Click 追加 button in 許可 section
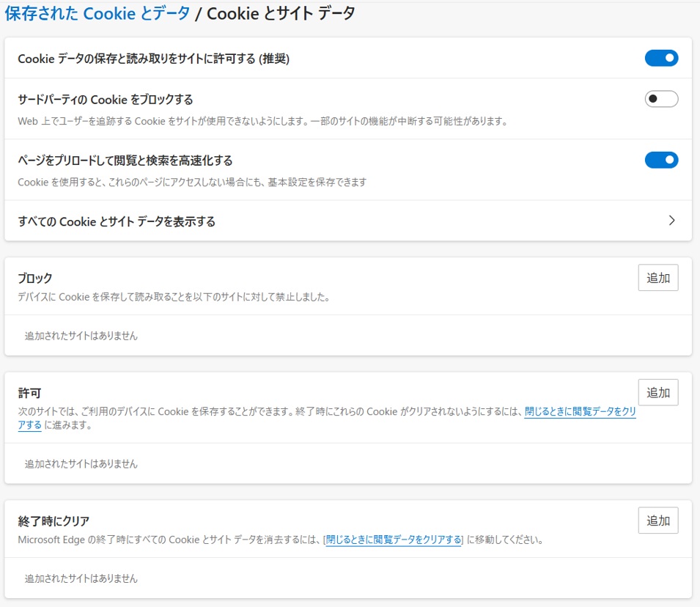This screenshot has width=700, height=607. (658, 393)
